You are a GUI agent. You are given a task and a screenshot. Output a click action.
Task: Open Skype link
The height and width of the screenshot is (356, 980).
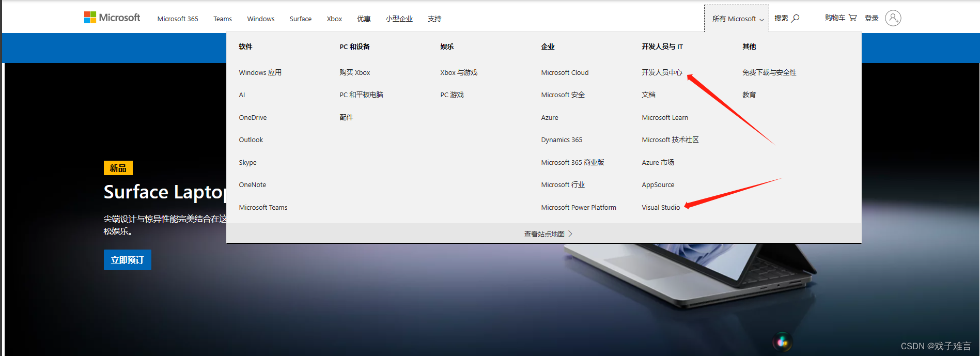(x=247, y=162)
